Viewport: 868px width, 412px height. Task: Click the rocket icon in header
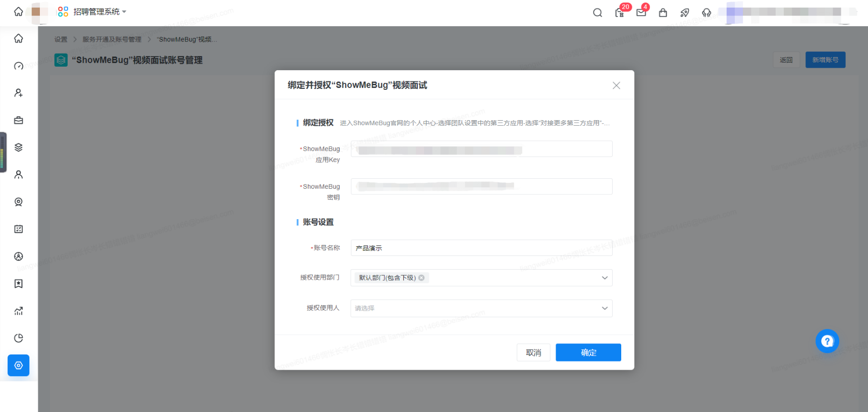coord(685,13)
